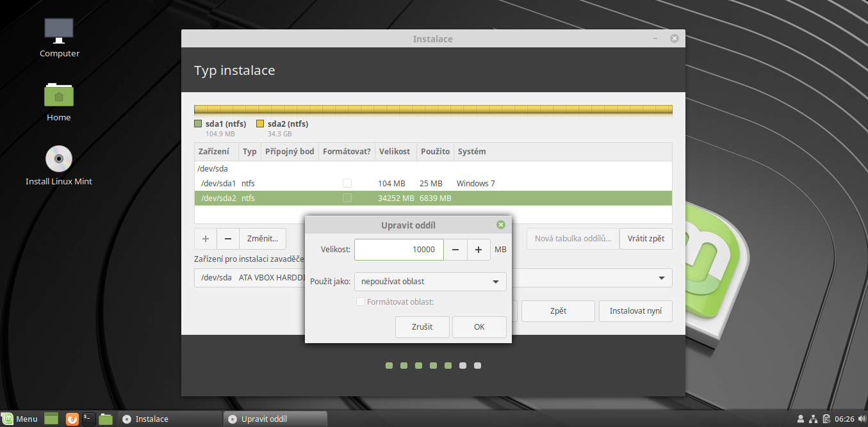The width and height of the screenshot is (868, 427).
Task: Focus the Velikost size input field
Action: (398, 250)
